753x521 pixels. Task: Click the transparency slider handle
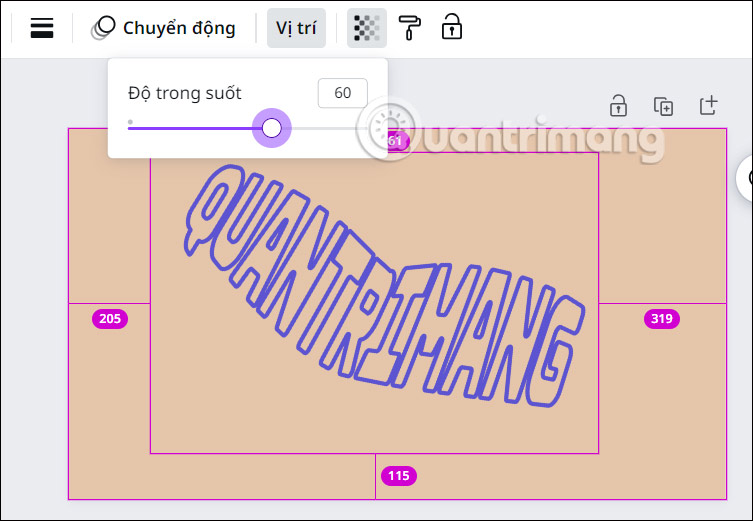[272, 128]
